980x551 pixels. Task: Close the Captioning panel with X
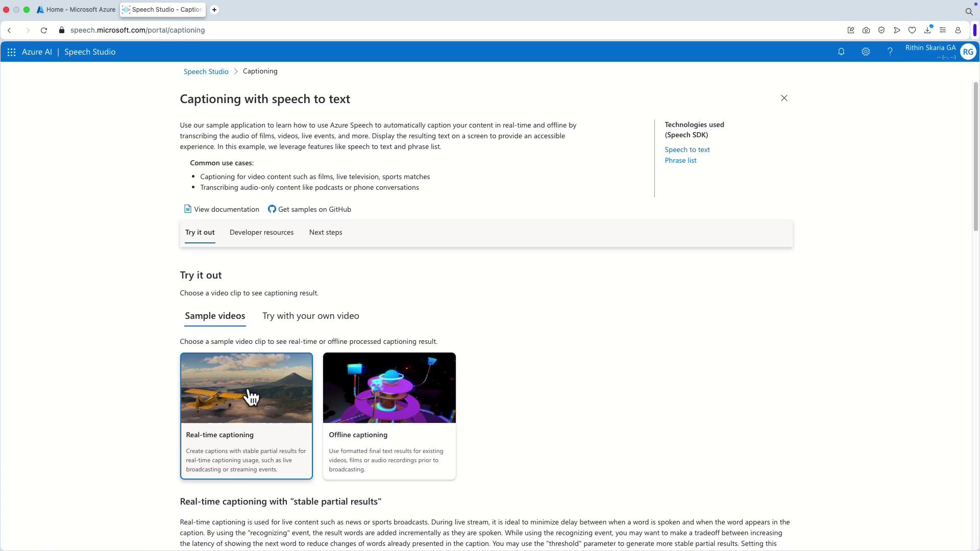click(x=784, y=98)
